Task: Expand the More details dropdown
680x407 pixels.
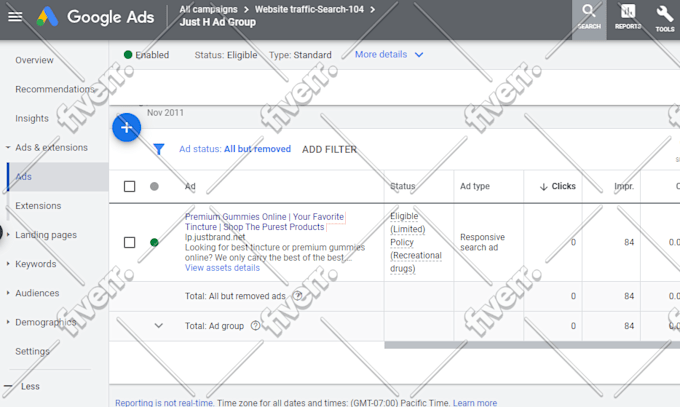Action: (x=389, y=55)
